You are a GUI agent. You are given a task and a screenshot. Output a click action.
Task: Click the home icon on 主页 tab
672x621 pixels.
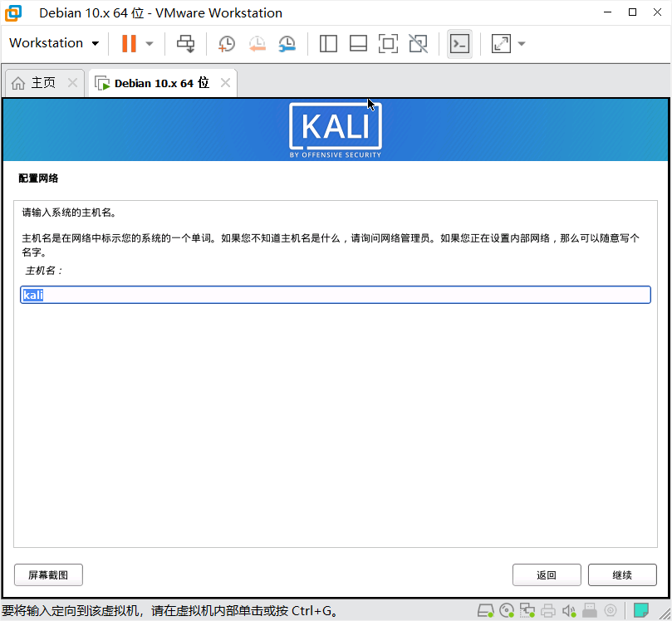(18, 83)
